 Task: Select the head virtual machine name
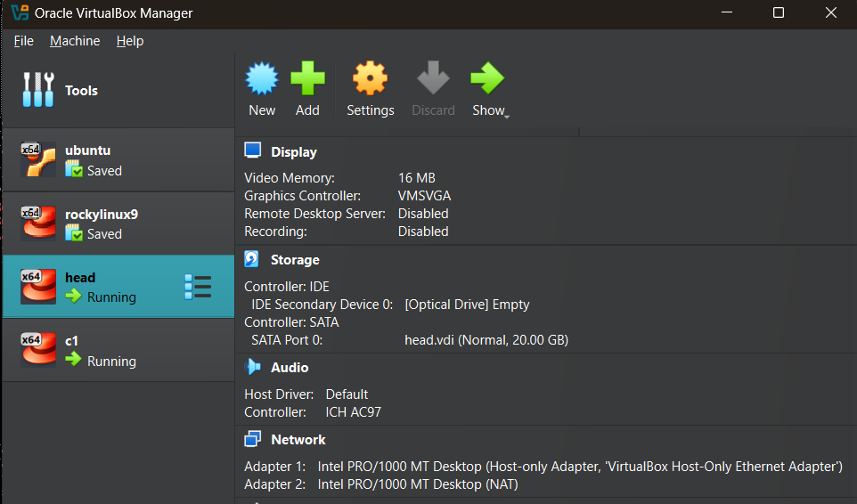point(80,278)
